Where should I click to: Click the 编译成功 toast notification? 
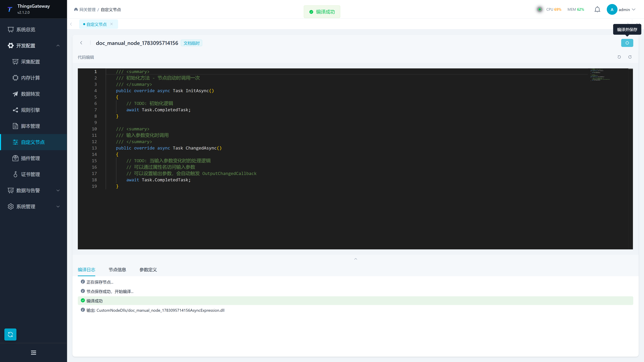click(x=322, y=12)
